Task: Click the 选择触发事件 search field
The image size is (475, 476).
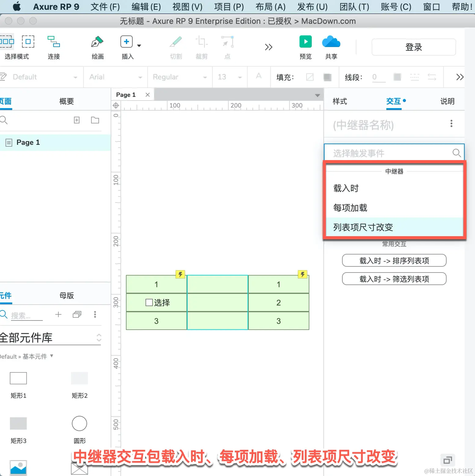Action: 394,153
